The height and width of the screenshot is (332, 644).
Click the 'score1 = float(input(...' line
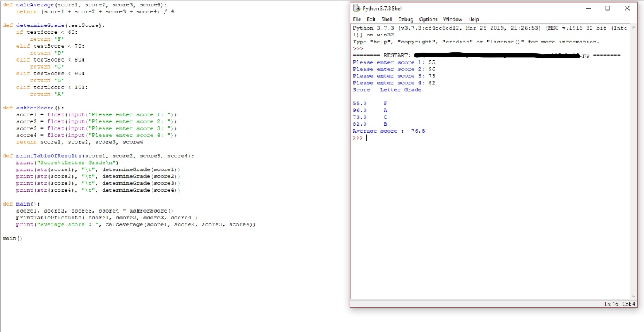(x=96, y=114)
